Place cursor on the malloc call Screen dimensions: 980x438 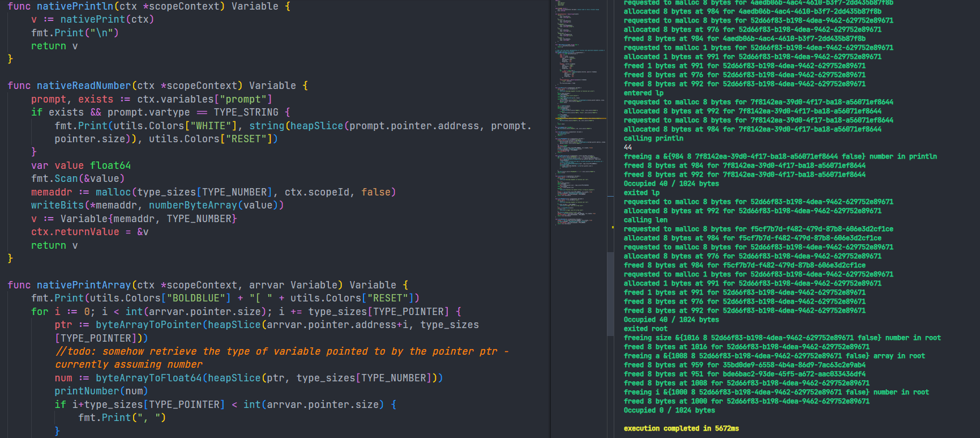point(113,192)
